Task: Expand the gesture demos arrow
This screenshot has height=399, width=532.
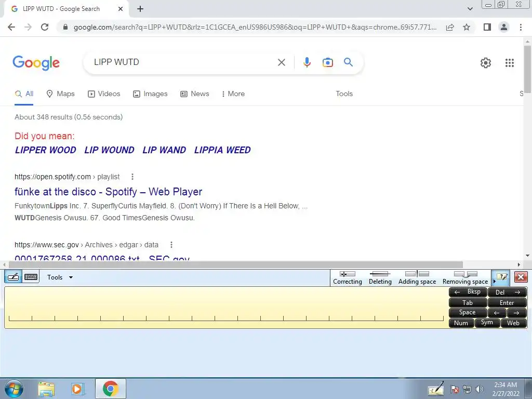Action: (x=494, y=281)
